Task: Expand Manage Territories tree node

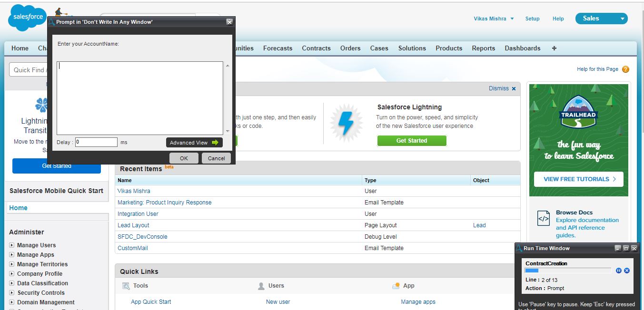Action: point(12,264)
